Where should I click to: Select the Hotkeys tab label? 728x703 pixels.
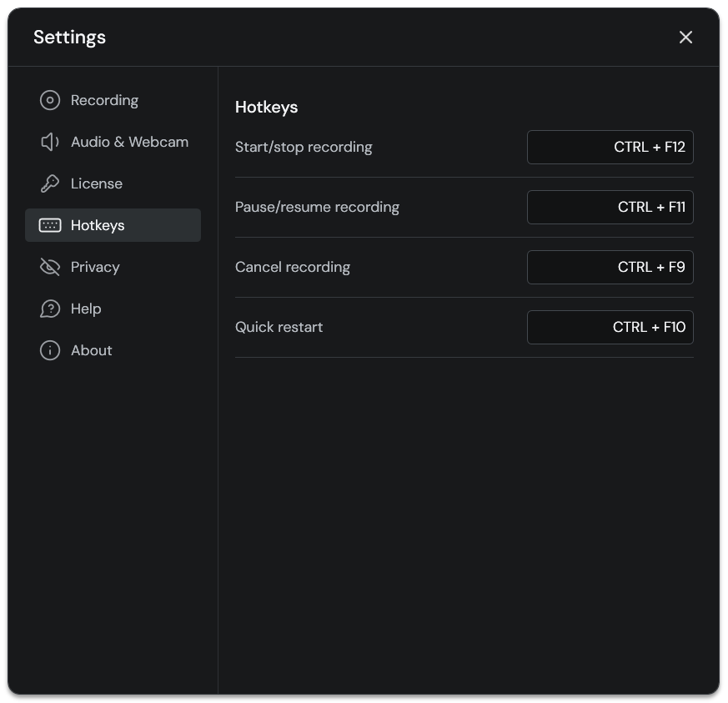pyautogui.click(x=98, y=225)
